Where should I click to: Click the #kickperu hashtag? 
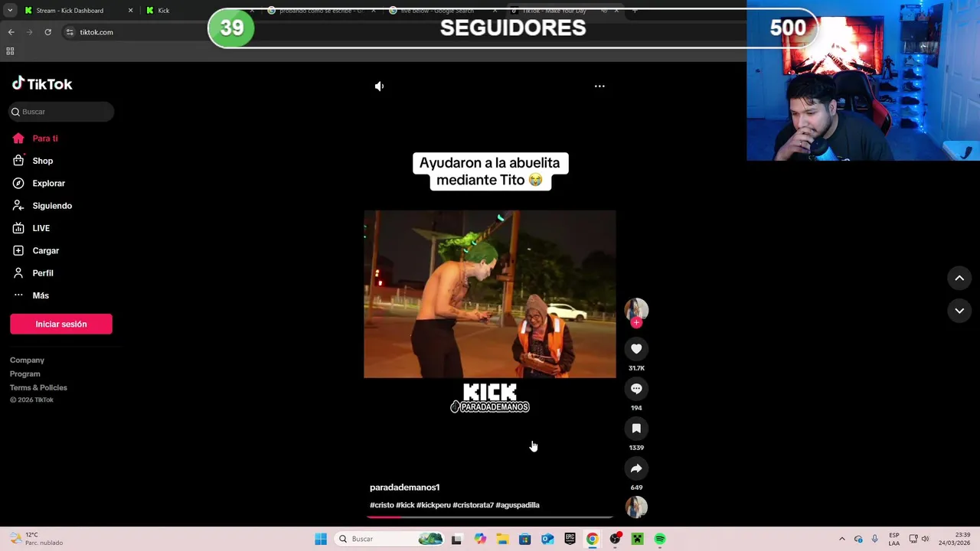433,505
